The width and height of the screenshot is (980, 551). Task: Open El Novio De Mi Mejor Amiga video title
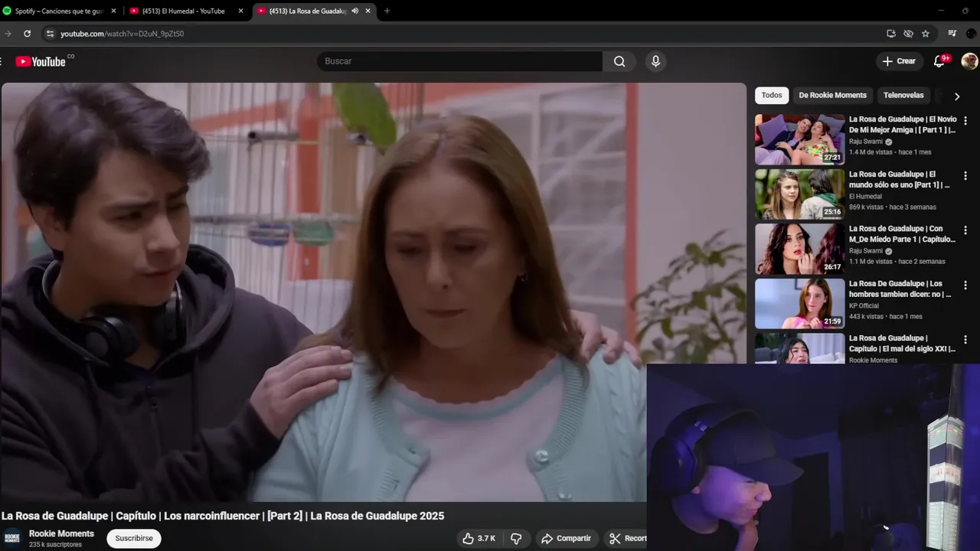pos(903,125)
